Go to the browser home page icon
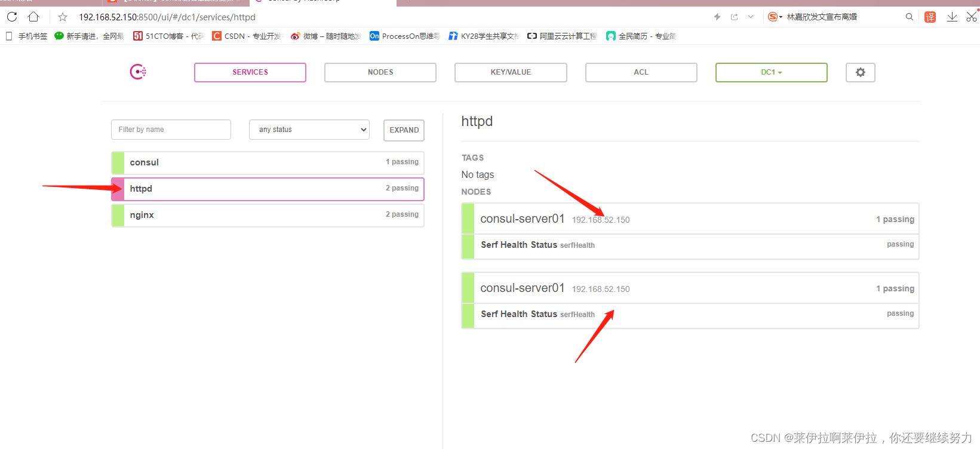This screenshot has height=449, width=980. click(33, 17)
